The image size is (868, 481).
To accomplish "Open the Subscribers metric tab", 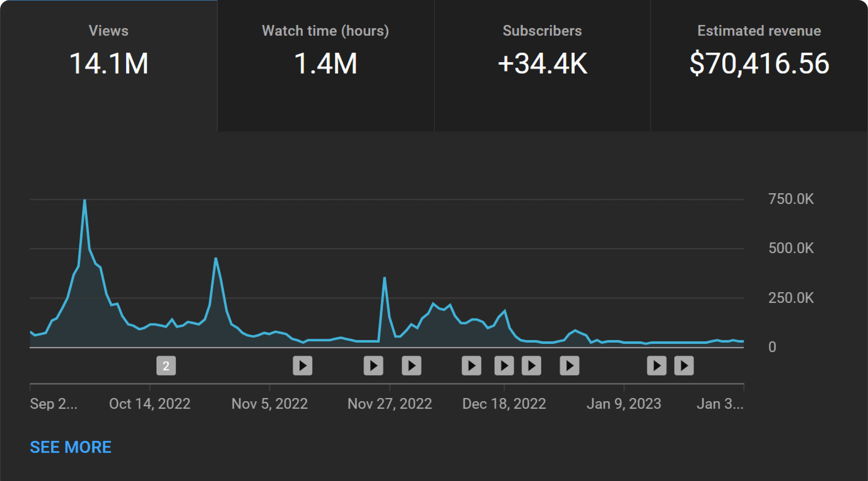I will (542, 66).
